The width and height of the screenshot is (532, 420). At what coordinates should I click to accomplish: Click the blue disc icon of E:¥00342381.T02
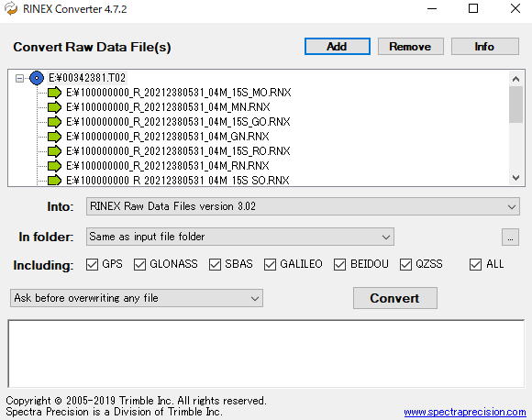[x=37, y=78]
